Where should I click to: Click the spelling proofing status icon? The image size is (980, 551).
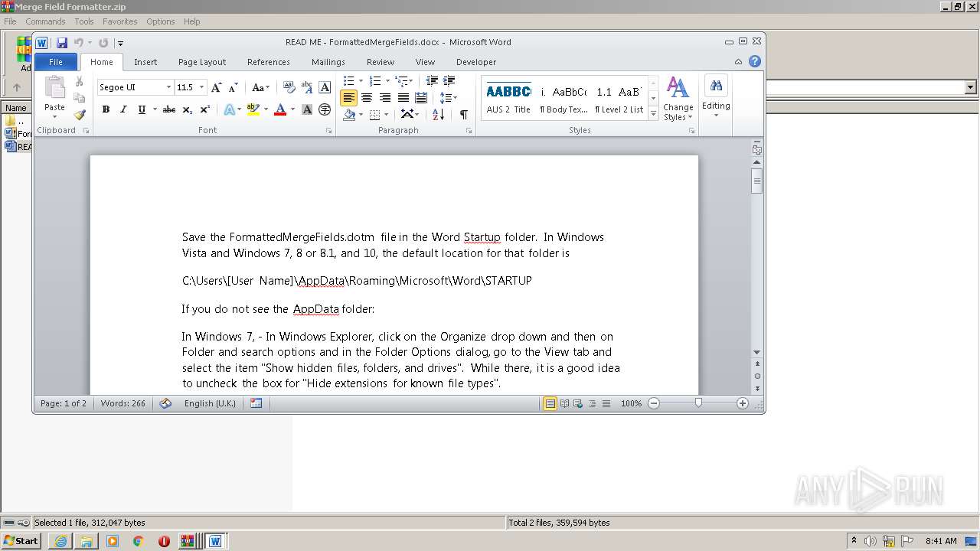(x=165, y=403)
